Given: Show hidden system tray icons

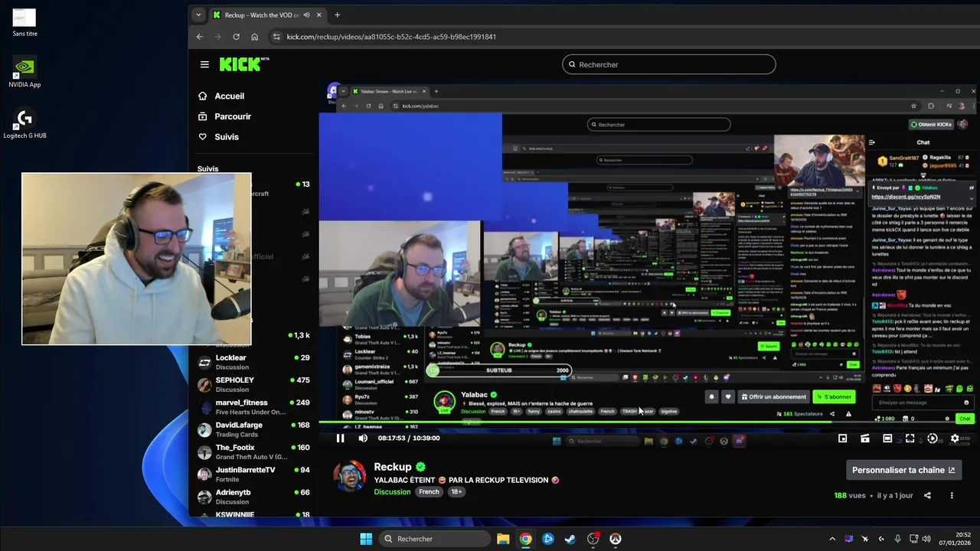Looking at the screenshot, I should point(832,539).
